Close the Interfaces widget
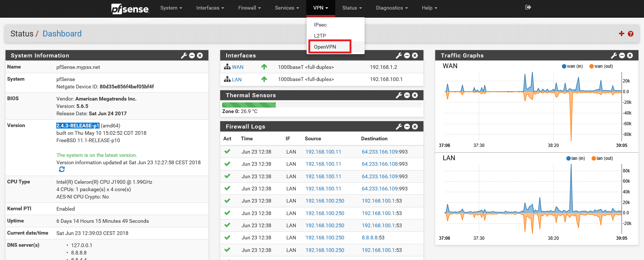This screenshot has height=260, width=644. (x=415, y=56)
